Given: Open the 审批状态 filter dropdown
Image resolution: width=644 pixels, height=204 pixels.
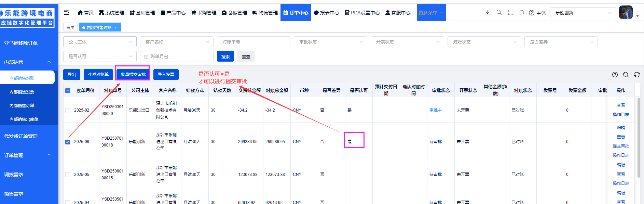Looking at the screenshot, I should coord(330,42).
